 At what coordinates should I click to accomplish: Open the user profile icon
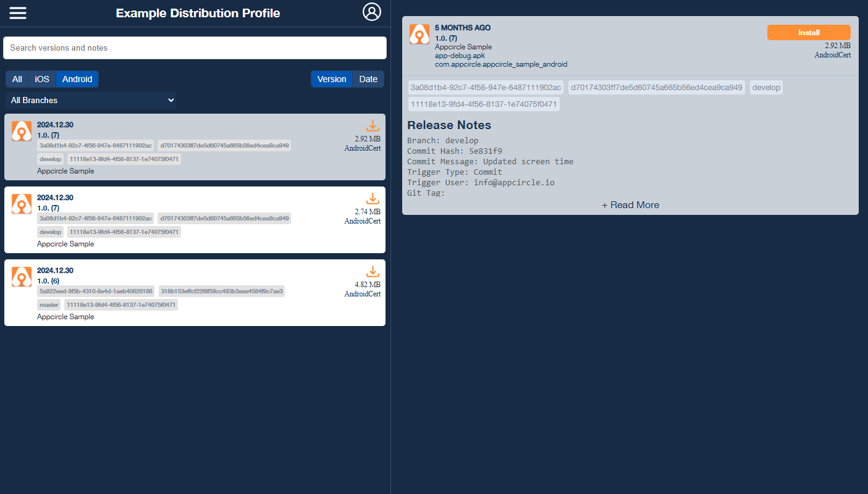point(372,12)
